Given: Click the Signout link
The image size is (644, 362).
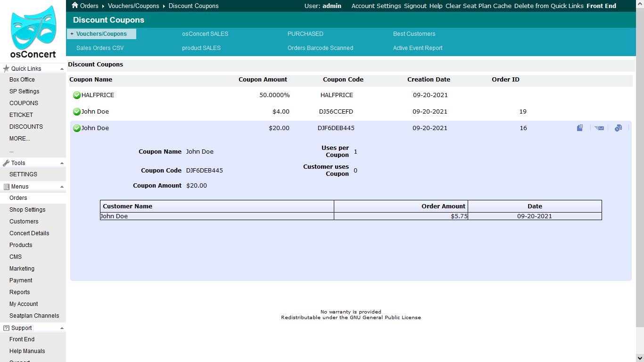Looking at the screenshot, I should coord(415,6).
